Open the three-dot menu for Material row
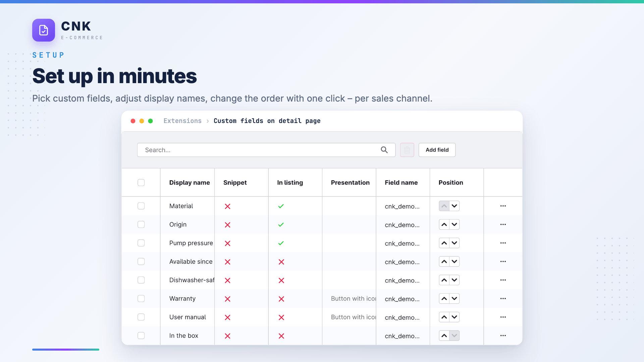Screen dimensions: 644x362 click(x=503, y=206)
